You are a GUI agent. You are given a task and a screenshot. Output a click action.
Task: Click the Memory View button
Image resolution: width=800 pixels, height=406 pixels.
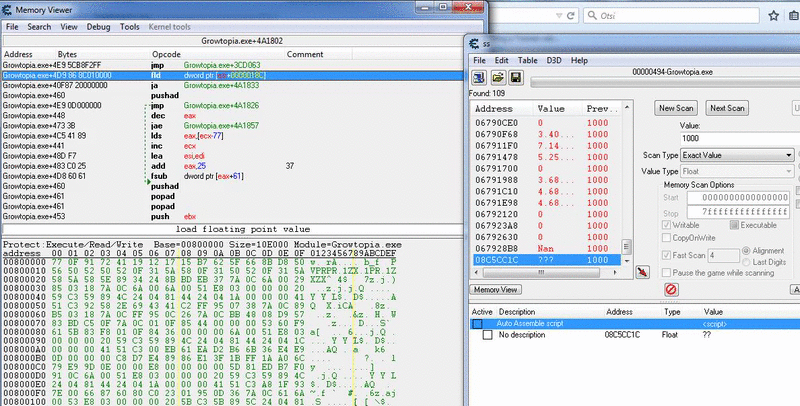(x=496, y=289)
